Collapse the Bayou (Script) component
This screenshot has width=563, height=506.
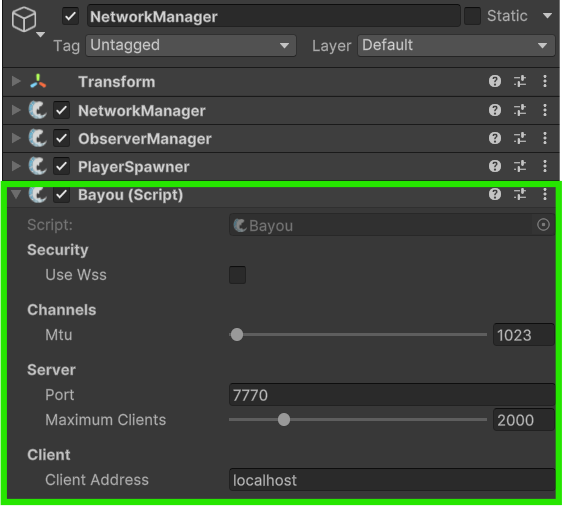pyautogui.click(x=16, y=194)
